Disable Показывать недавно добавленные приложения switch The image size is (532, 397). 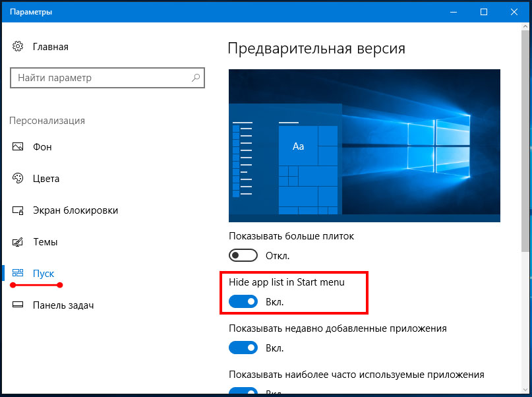pos(243,348)
